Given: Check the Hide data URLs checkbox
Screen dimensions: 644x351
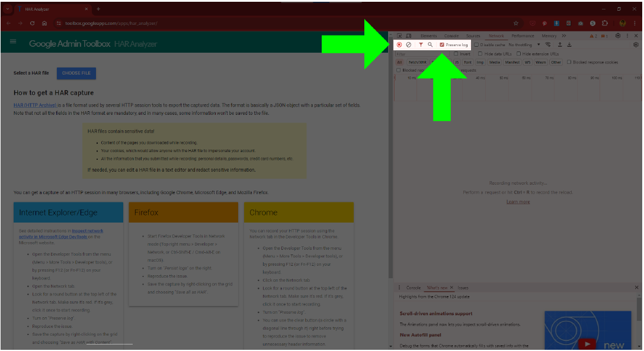Looking at the screenshot, I should click(x=480, y=54).
